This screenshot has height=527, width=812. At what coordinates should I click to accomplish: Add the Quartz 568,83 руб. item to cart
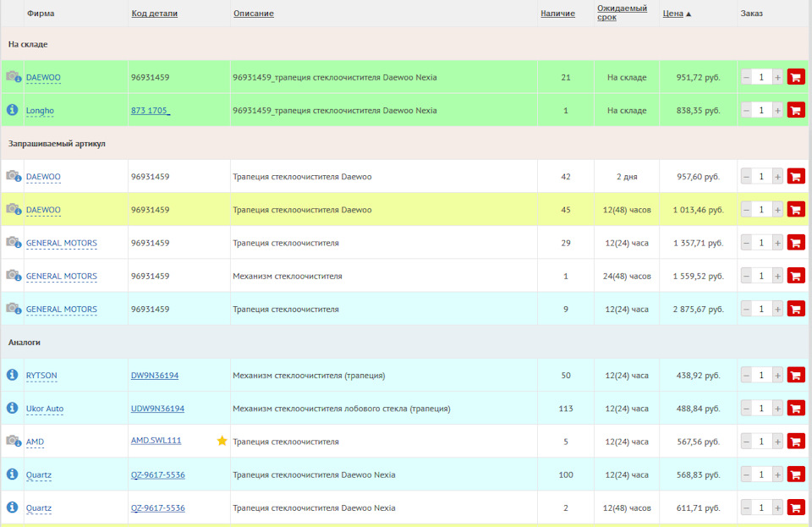point(796,475)
